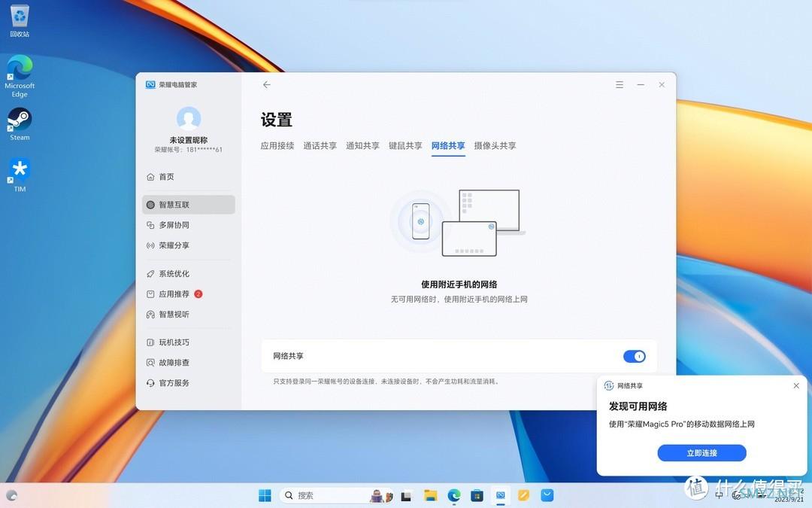Turn off the 网络共享 toggle switch
The image size is (812, 508).
pos(635,356)
